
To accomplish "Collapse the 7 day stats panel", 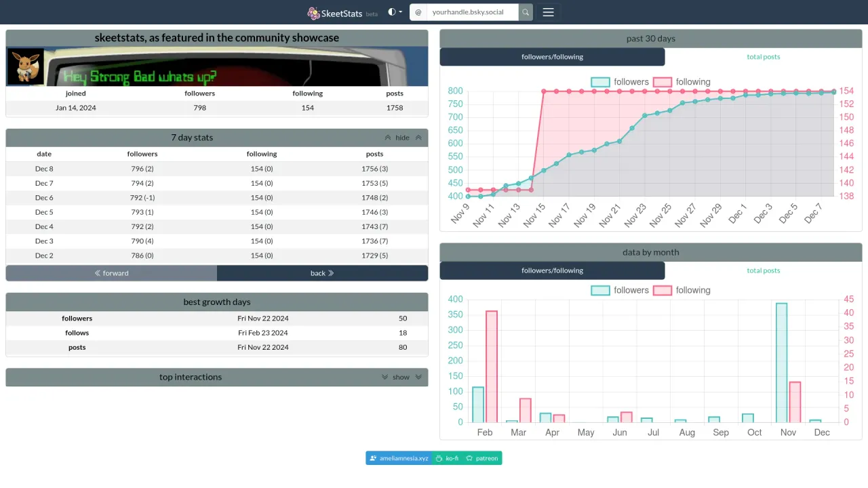I will [403, 138].
